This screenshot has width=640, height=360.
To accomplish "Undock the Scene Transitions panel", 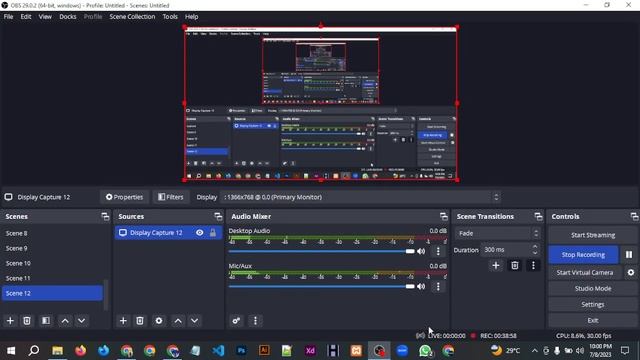I will (538, 216).
